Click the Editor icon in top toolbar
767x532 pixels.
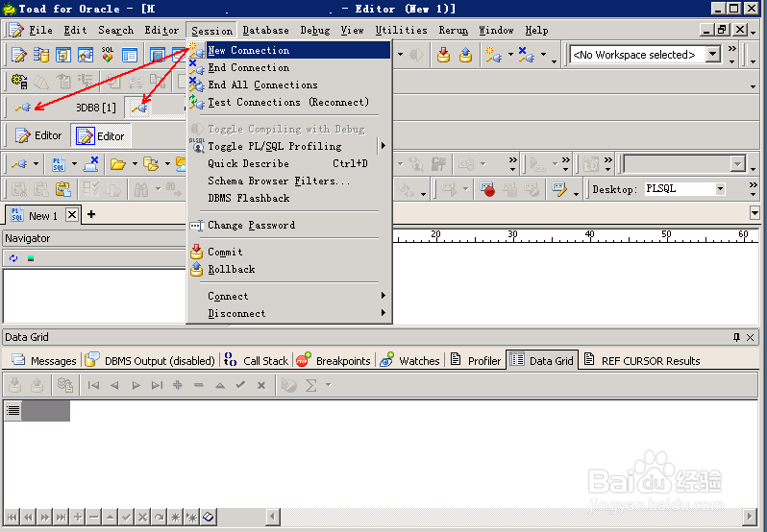tap(18, 55)
